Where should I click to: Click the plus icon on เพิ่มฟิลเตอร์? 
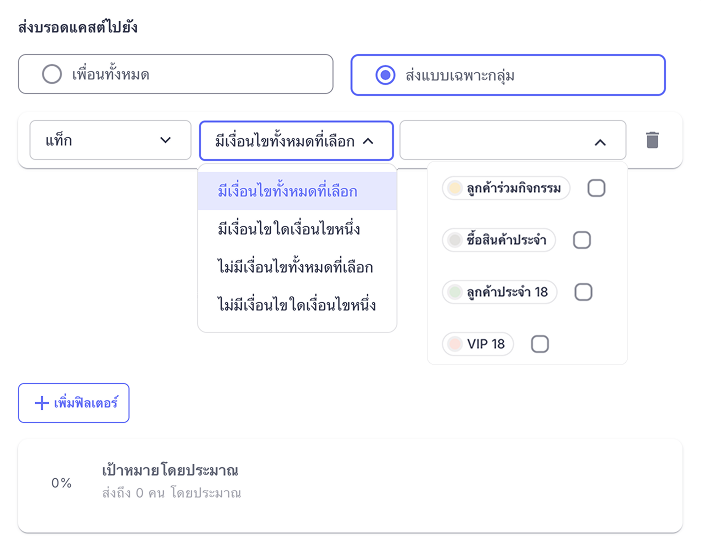point(42,403)
